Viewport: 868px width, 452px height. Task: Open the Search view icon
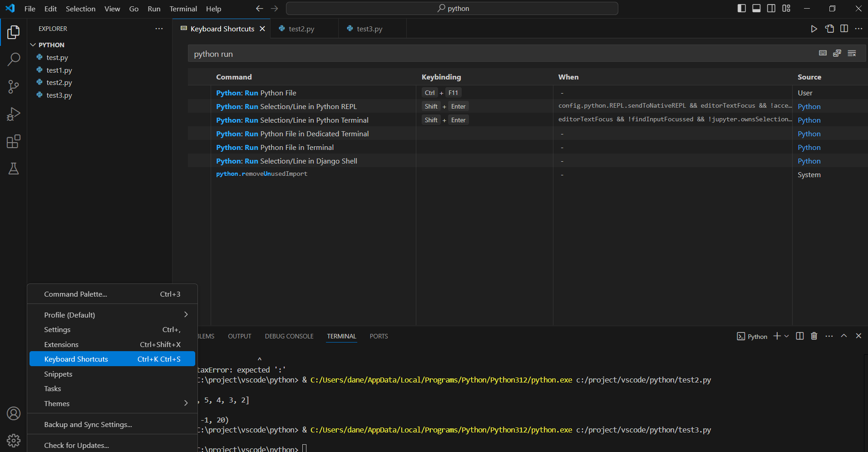[x=14, y=59]
